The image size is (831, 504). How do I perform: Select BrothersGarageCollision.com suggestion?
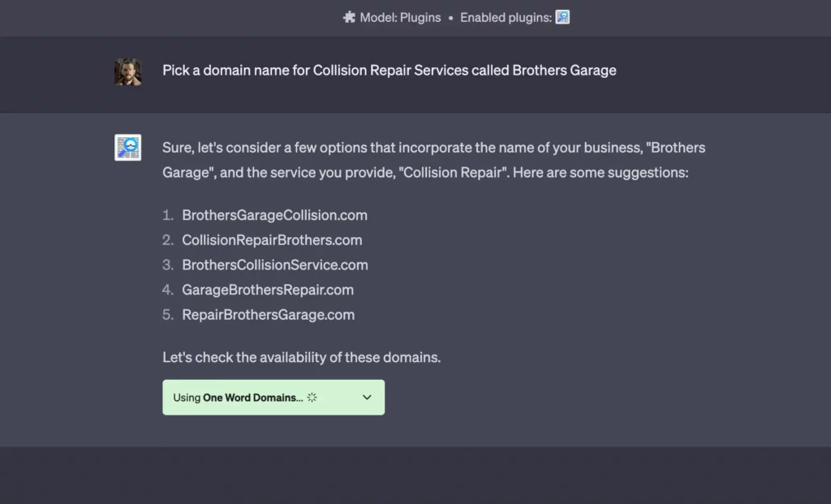[274, 215]
